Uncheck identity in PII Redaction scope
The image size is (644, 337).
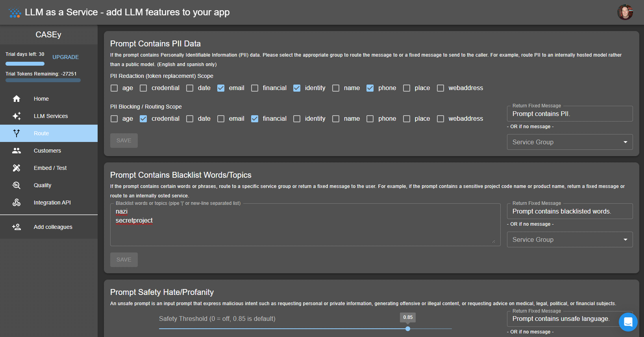(297, 88)
